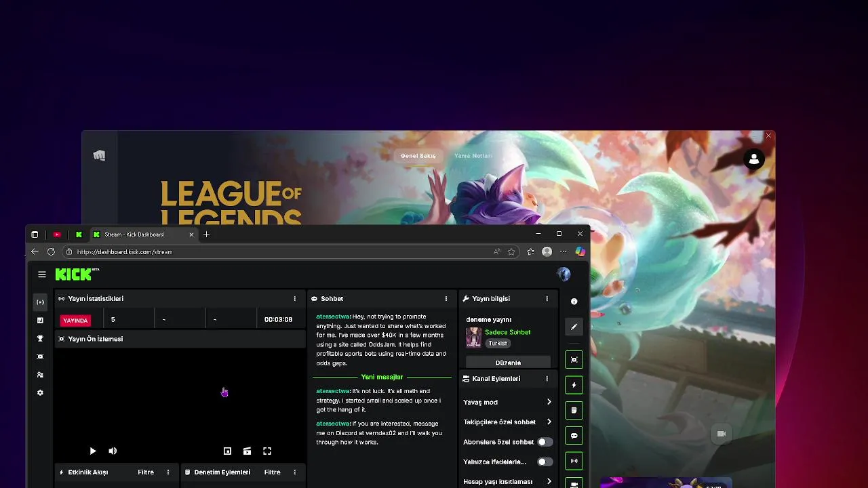Open the info icon in right toolbar
Viewport: 868px width, 488px height.
[x=574, y=302]
